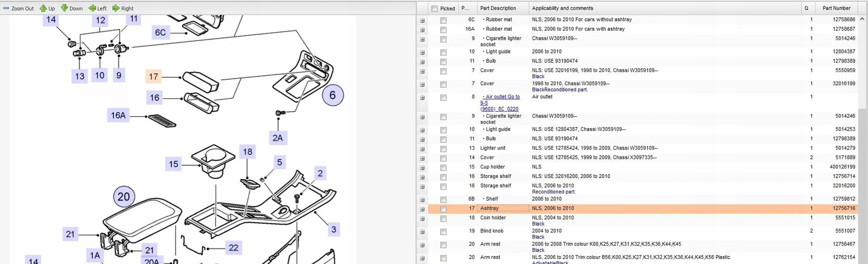Viewport: 868px width, 264px height.
Task: Pan the diagram Down with the green arrow
Action: pos(72,8)
